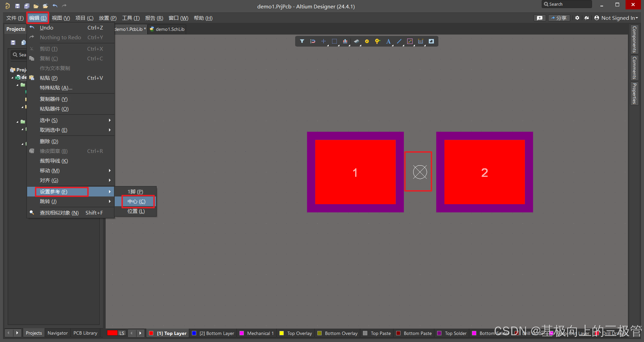Select the move objects cross tool
The height and width of the screenshot is (342, 644).
pyautogui.click(x=323, y=41)
